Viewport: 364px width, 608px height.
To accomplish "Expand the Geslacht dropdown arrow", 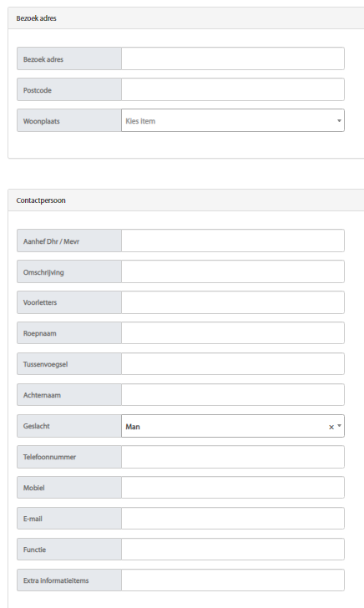I will point(340,426).
